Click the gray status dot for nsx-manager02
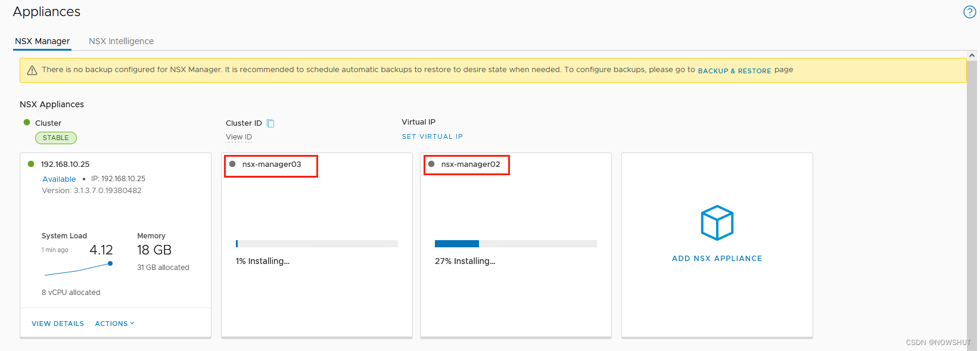Image resolution: width=980 pixels, height=351 pixels. pos(431,164)
